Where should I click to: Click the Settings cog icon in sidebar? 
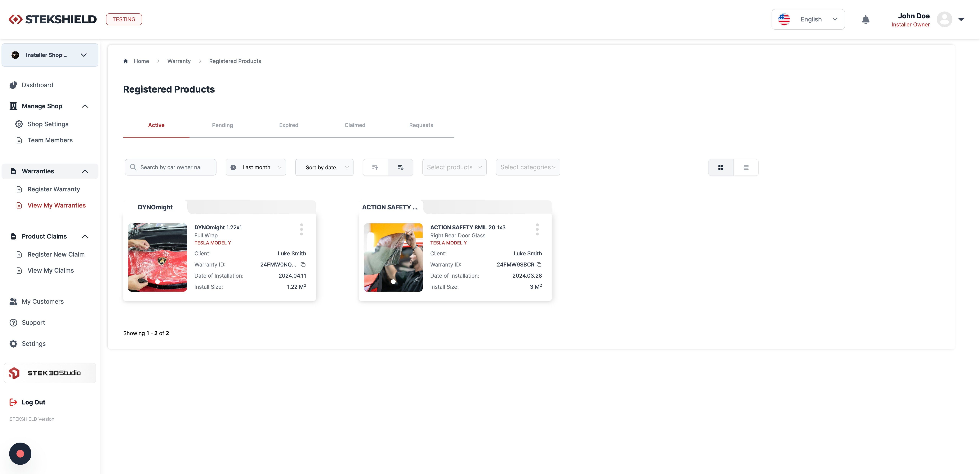[x=13, y=344]
